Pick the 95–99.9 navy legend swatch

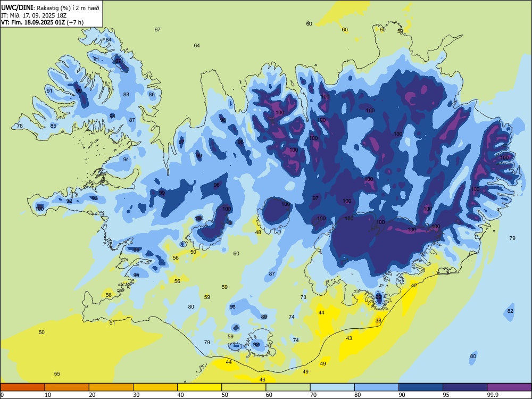pos(465,387)
